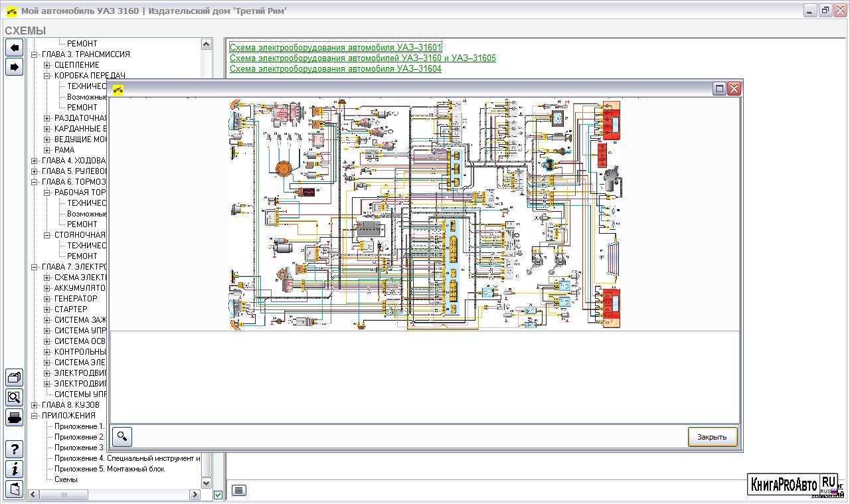The height and width of the screenshot is (504, 850).
Task: Select ВЕДУЩИЕ МО tree item
Action: click(80, 139)
